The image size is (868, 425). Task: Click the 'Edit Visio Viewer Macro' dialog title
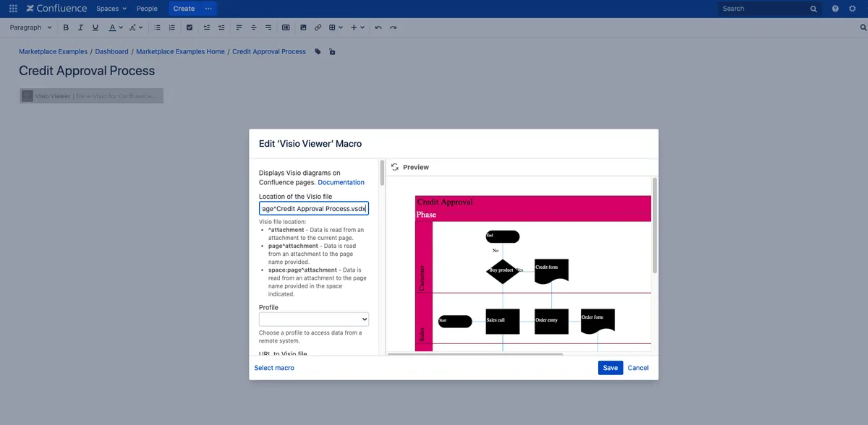pyautogui.click(x=310, y=144)
